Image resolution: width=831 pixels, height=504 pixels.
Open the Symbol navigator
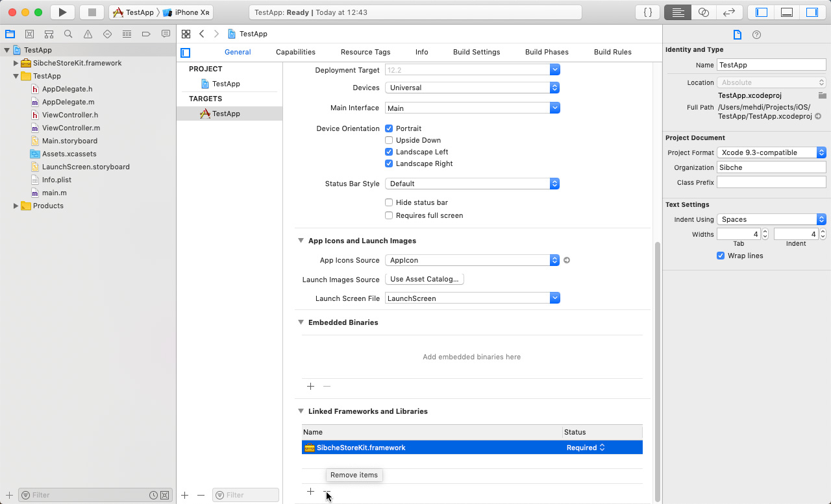click(49, 34)
